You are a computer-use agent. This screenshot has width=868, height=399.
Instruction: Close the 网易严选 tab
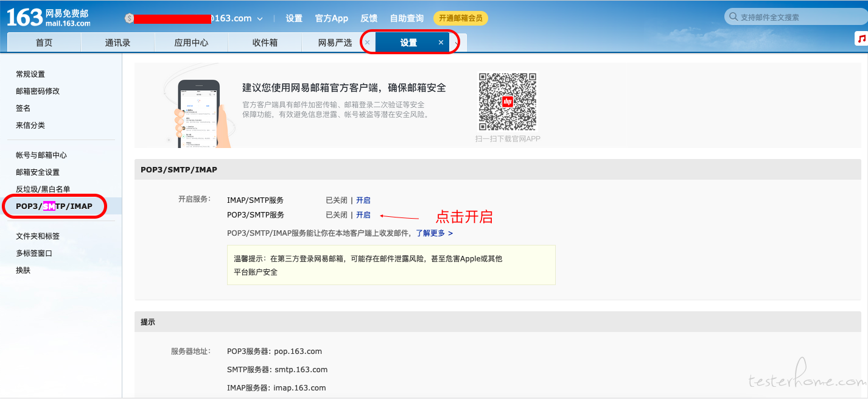[367, 43]
